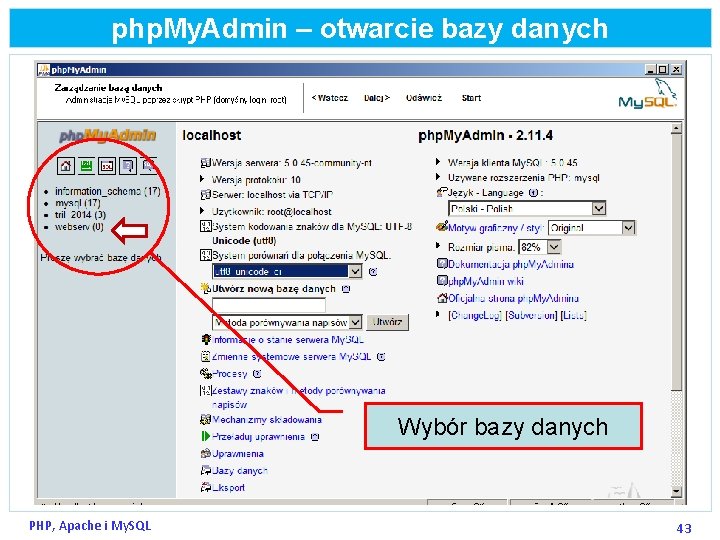Click help icon after Przeładuj uprawnienia
Screen dimensions: 720x540
(315, 437)
